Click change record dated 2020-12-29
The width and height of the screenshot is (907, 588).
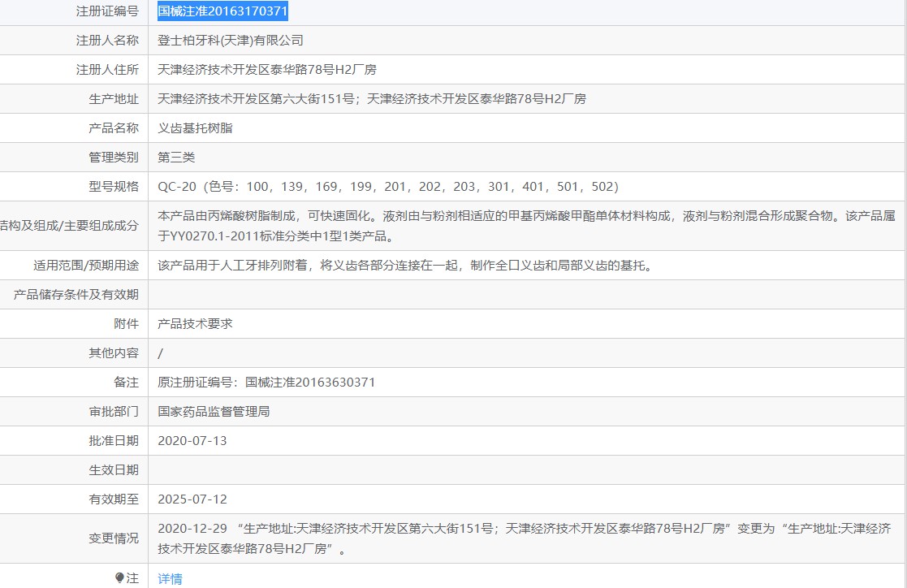(x=524, y=538)
